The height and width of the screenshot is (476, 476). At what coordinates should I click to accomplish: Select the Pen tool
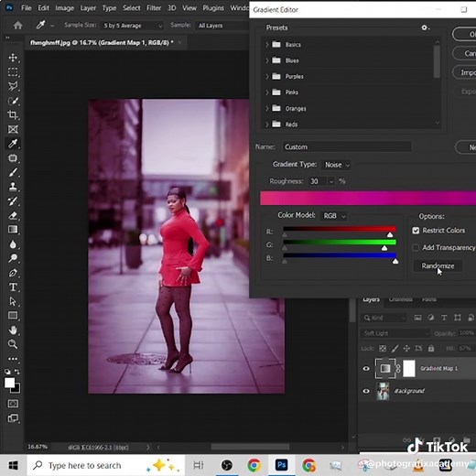coord(13,273)
